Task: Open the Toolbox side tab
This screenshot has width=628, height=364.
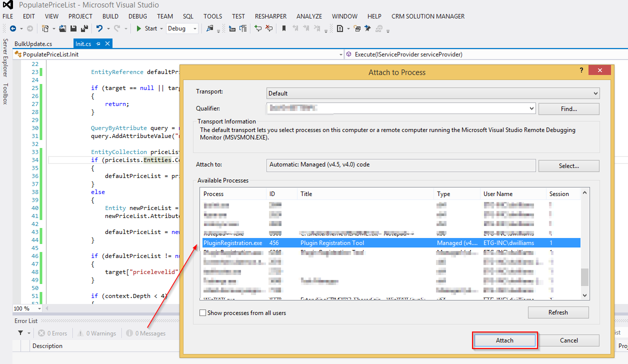Action: [x=5, y=94]
